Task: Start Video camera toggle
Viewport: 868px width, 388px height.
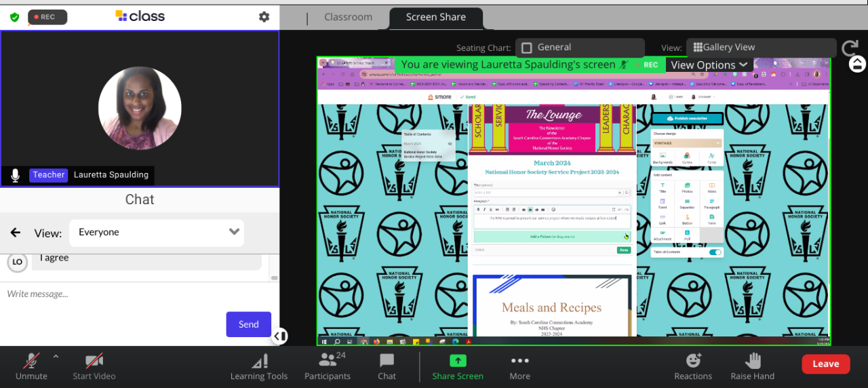Action: 94,367
